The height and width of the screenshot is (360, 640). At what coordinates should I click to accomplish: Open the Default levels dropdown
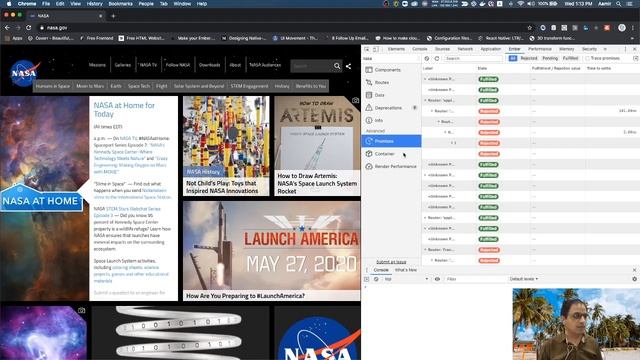click(x=524, y=279)
